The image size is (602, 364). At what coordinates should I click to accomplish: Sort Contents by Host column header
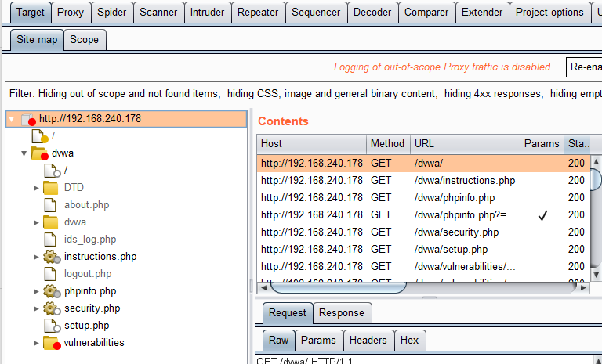point(312,144)
